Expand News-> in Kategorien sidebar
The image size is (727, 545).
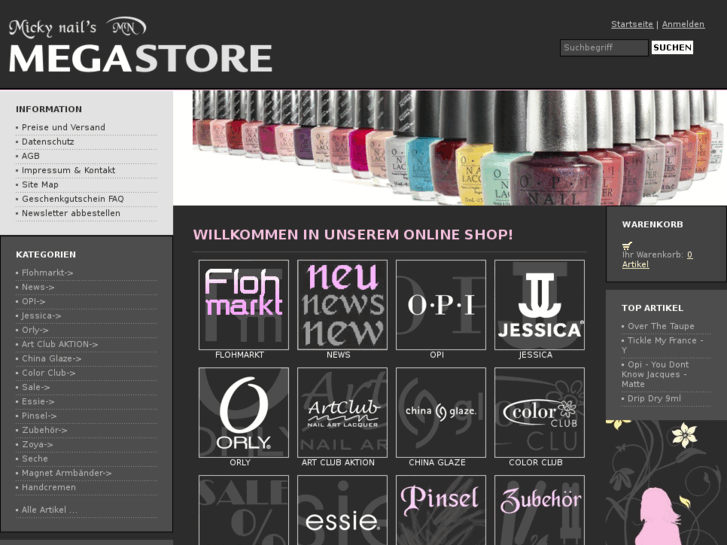pos(38,287)
